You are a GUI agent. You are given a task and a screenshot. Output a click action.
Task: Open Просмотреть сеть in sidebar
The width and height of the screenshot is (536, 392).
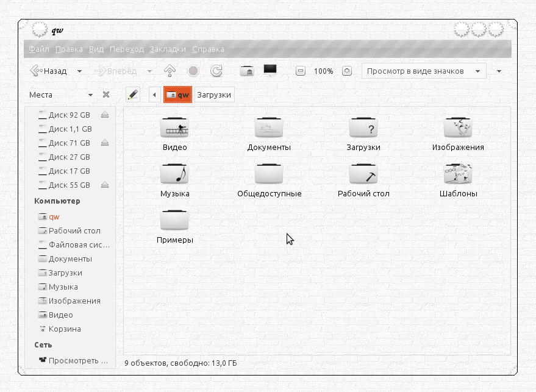point(74,360)
